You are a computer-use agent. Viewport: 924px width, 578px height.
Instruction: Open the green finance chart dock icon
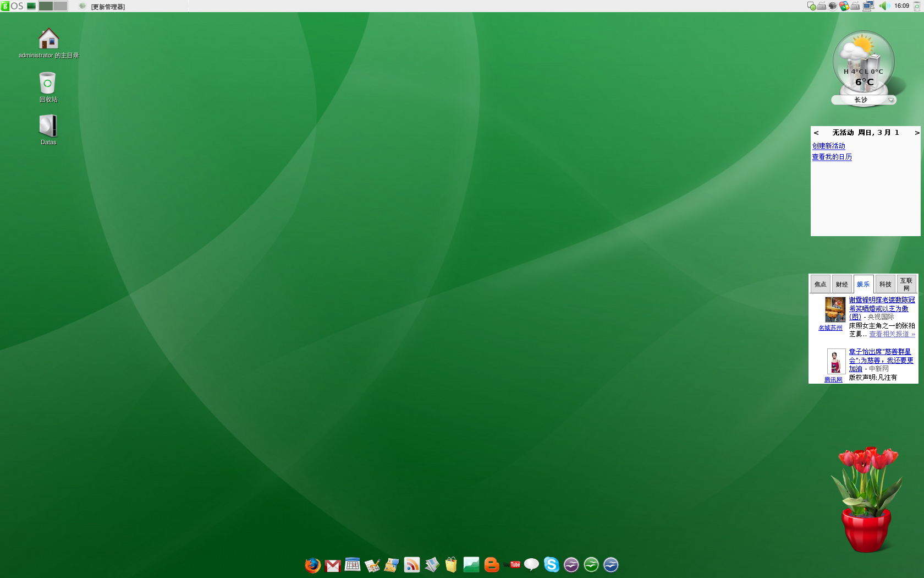click(x=471, y=565)
